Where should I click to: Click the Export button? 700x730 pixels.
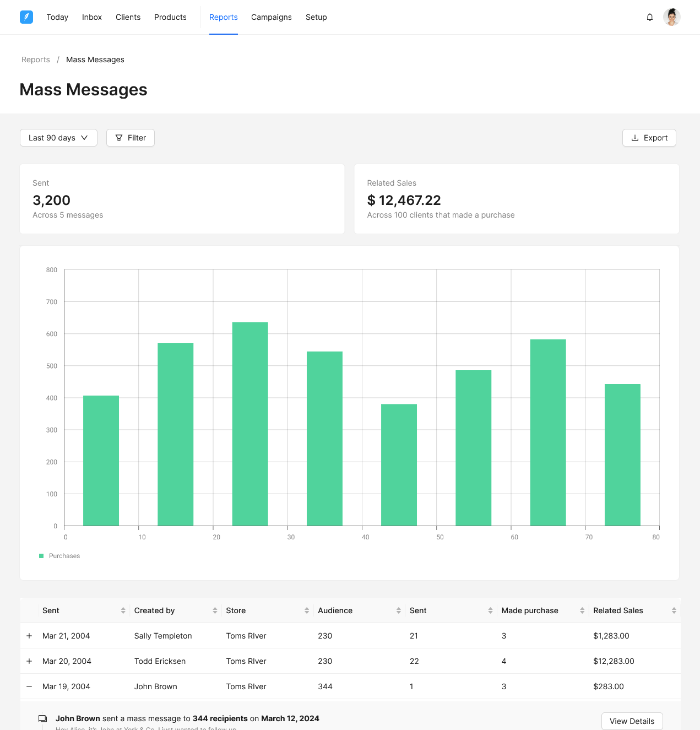pyautogui.click(x=649, y=138)
